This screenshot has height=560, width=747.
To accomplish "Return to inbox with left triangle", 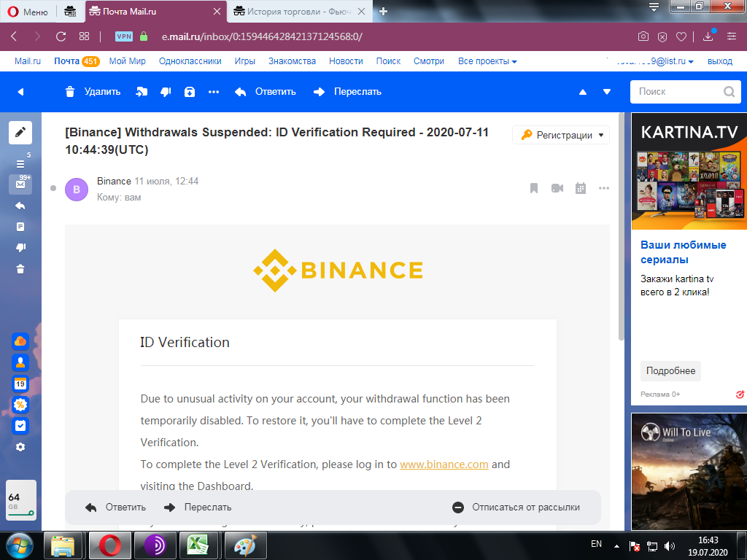I will 20,92.
